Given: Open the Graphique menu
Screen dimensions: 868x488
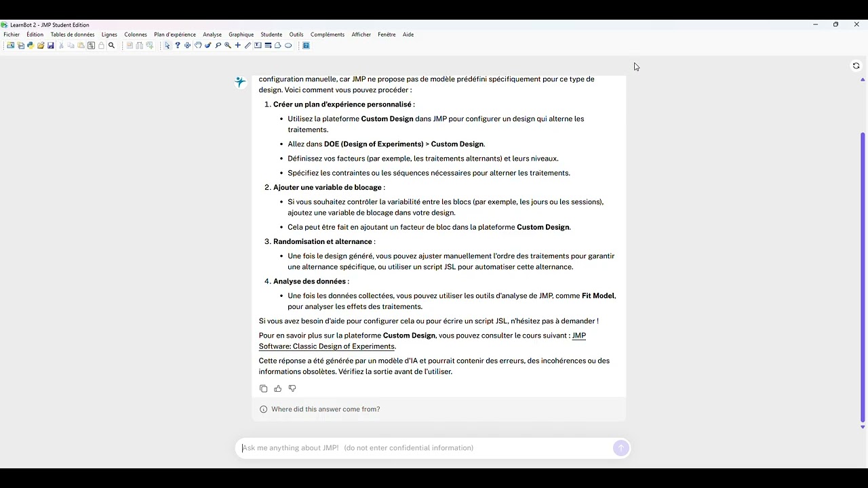Looking at the screenshot, I should pyautogui.click(x=241, y=35).
